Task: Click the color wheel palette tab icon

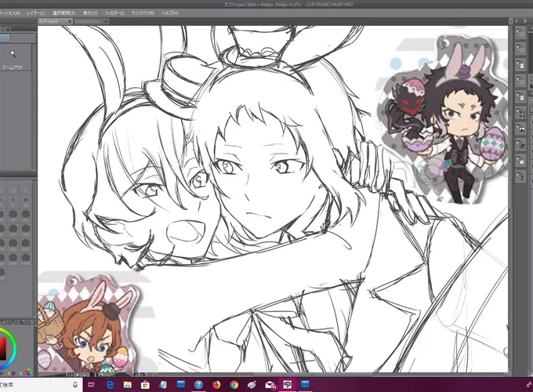Action: pos(28,372)
